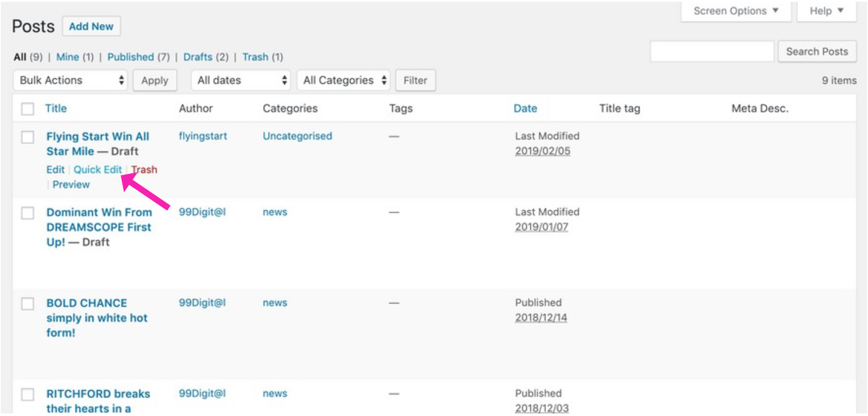This screenshot has width=868, height=416.
Task: Click the Search Posts button
Action: (x=816, y=52)
